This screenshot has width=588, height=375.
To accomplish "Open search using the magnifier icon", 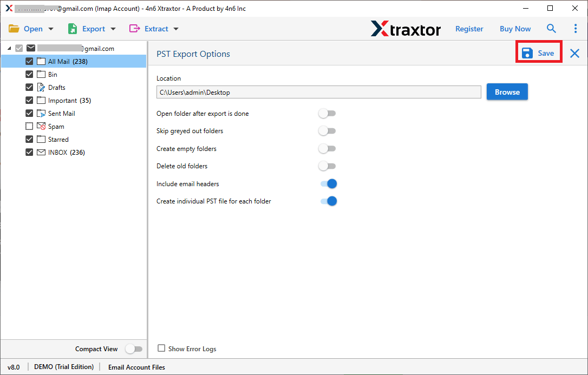I will point(551,28).
